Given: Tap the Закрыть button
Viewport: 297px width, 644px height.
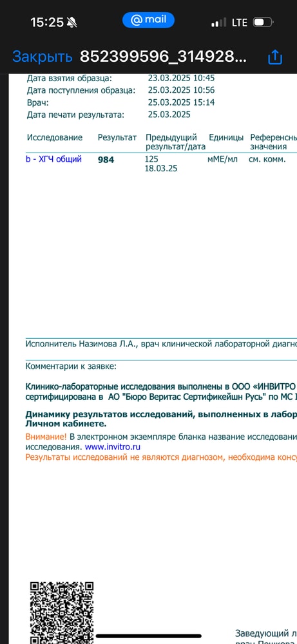Looking at the screenshot, I should pyautogui.click(x=43, y=57).
